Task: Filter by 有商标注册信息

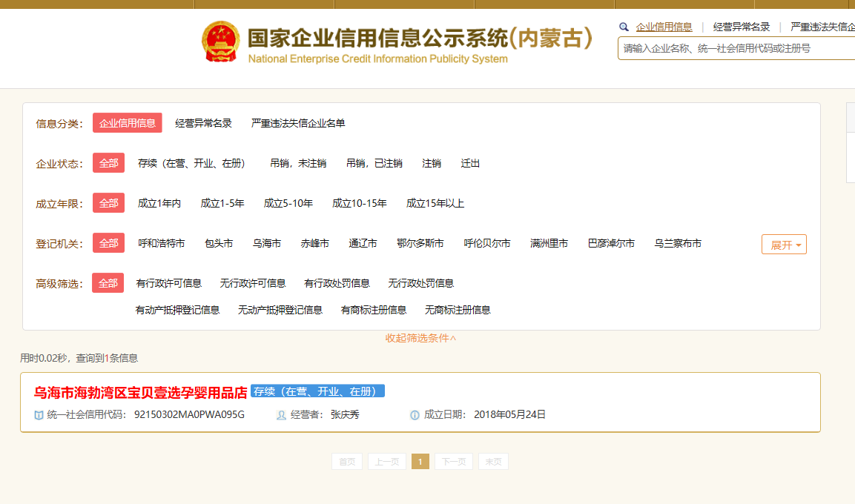Action: pos(374,310)
